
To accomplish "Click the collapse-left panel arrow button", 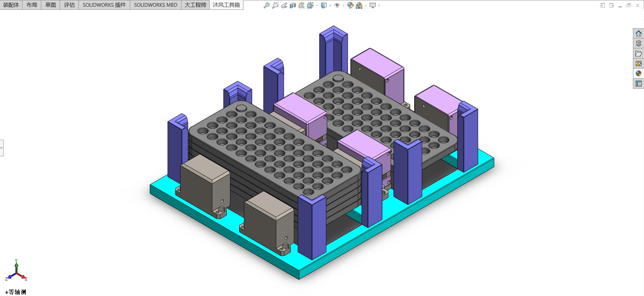I will coord(603,5).
